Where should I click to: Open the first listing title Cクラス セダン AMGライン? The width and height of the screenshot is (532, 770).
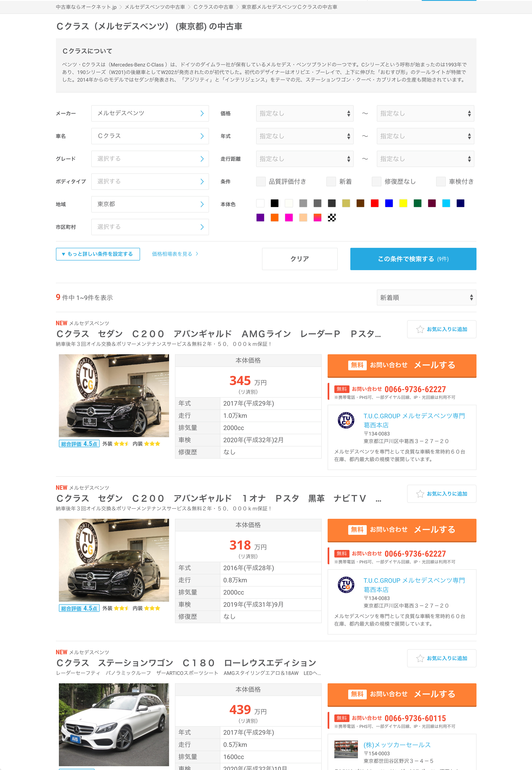pos(218,334)
